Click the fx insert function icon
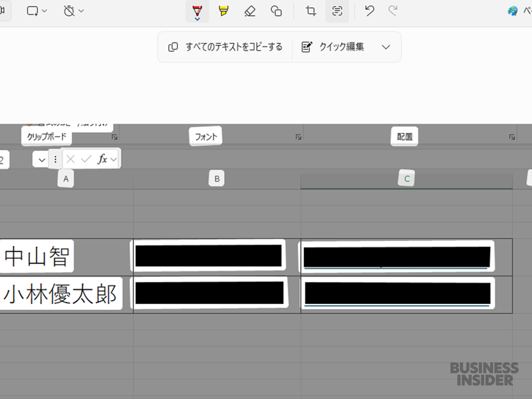Image resolution: width=532 pixels, height=399 pixels. 102,158
